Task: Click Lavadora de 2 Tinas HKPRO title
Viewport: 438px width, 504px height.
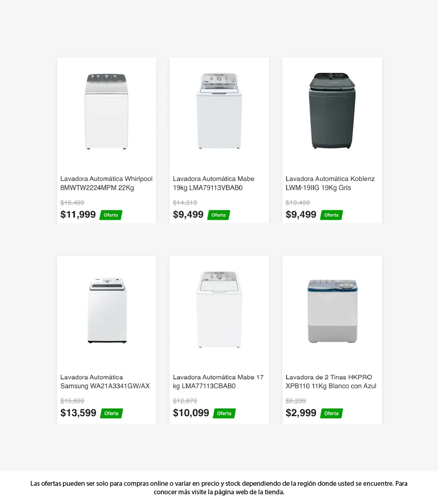Action: [331, 382]
